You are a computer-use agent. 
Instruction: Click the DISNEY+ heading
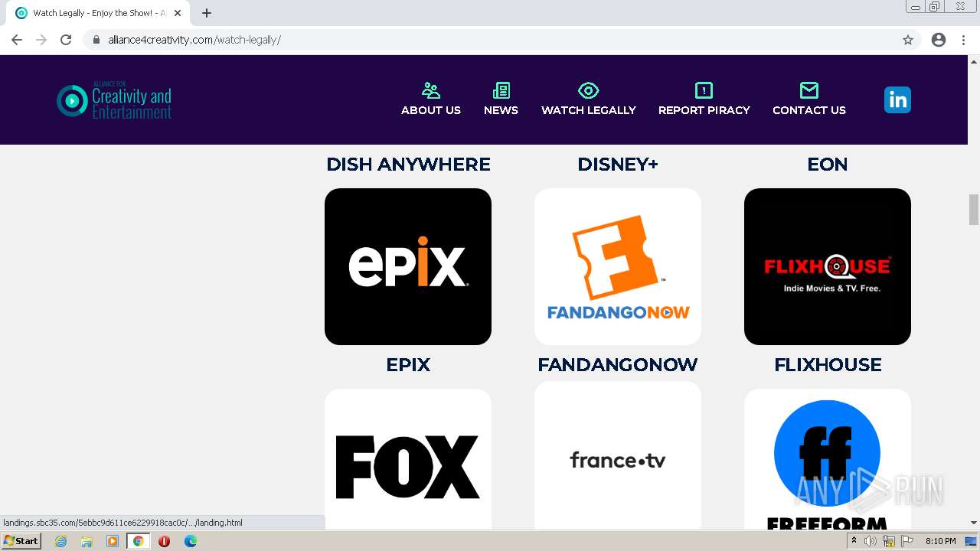(618, 165)
